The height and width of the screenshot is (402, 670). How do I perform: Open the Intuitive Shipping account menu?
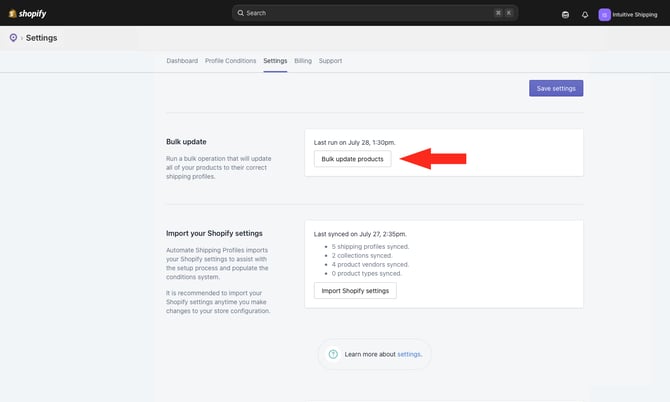(628, 15)
